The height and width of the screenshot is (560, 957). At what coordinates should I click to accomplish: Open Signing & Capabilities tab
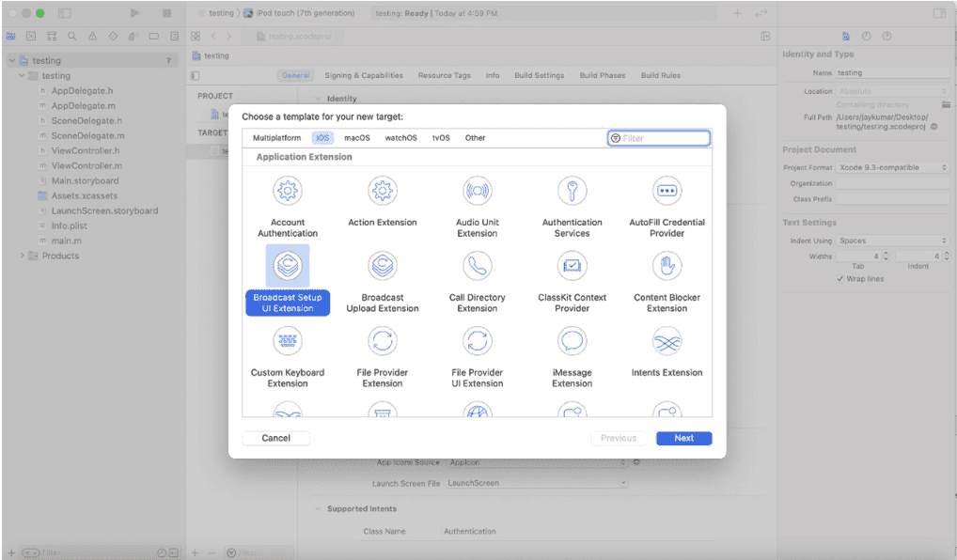[x=364, y=76]
